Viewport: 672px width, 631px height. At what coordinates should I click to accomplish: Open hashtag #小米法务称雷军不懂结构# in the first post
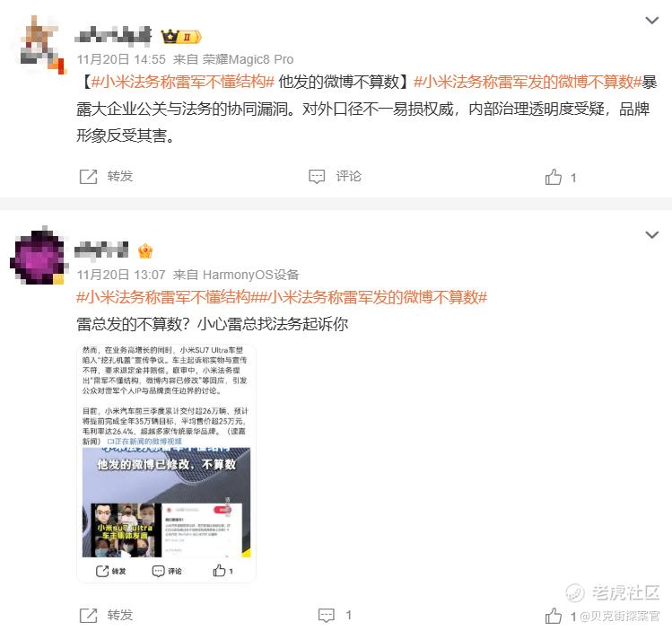(182, 82)
